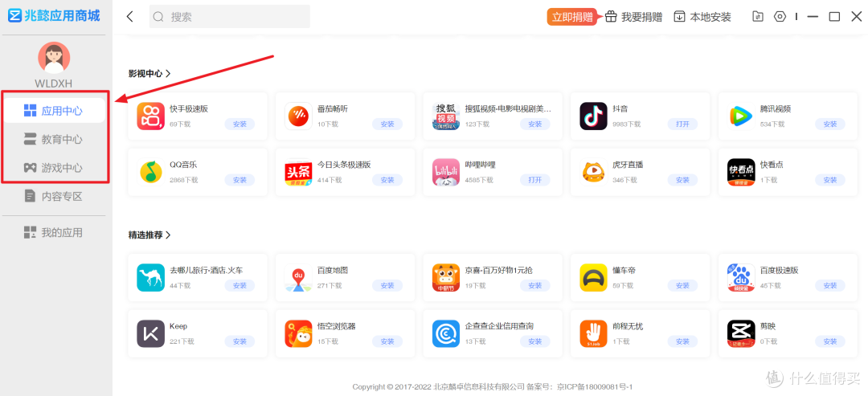The image size is (868, 396).
Task: Install 番茄畅听
Action: (387, 124)
